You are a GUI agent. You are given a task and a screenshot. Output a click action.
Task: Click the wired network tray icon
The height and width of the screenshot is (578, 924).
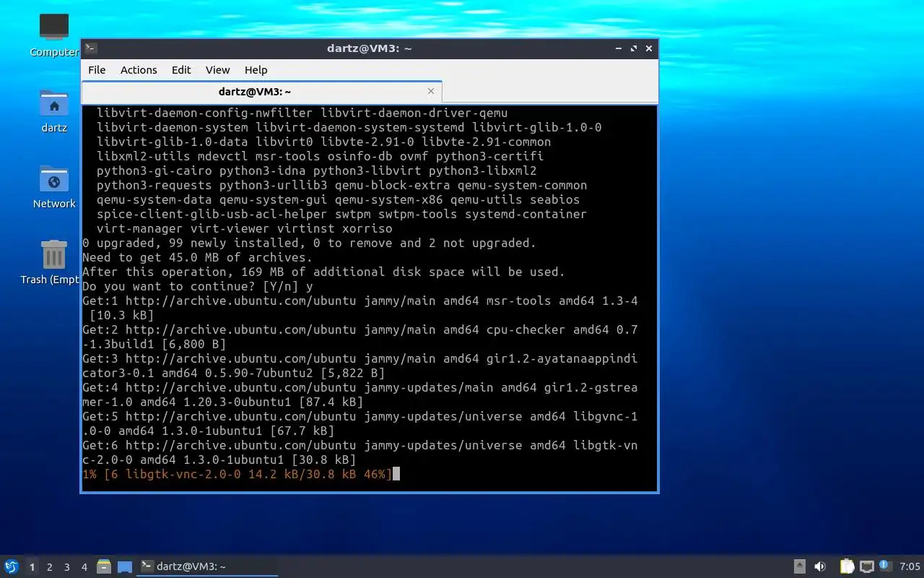866,566
